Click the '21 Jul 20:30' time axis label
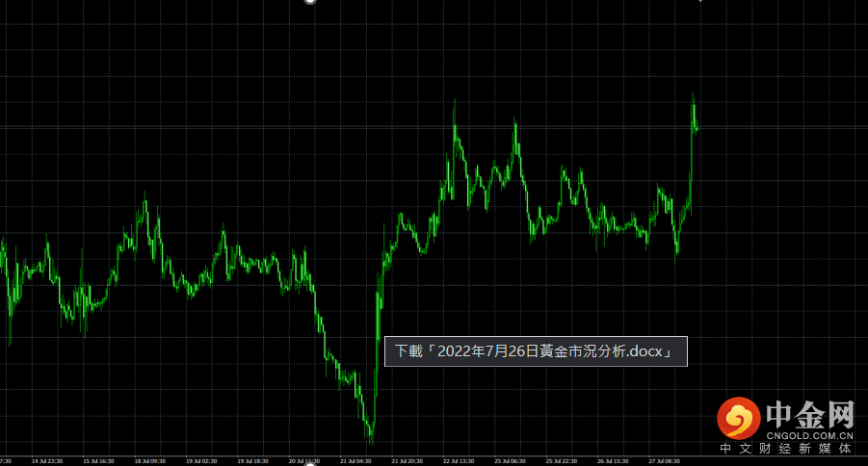Screen dimensions: 868x466 pyautogui.click(x=408, y=461)
